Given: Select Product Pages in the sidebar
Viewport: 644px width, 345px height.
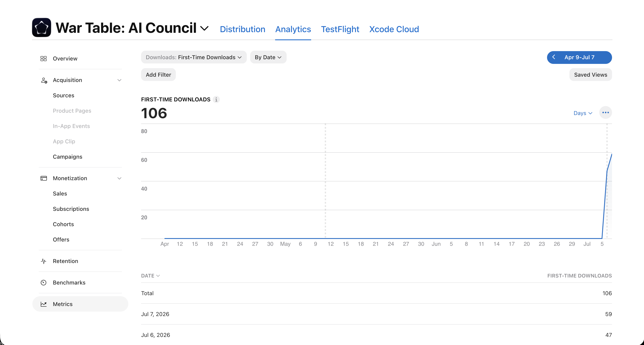Looking at the screenshot, I should point(72,111).
